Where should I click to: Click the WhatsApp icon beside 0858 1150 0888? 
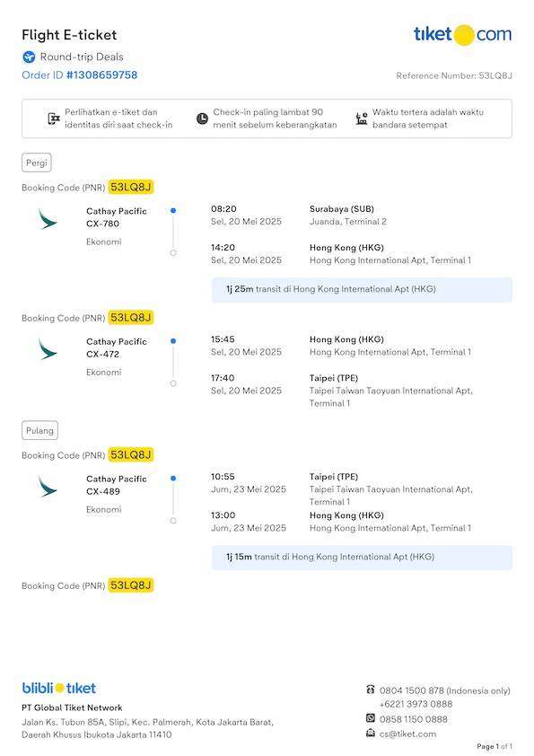click(370, 718)
